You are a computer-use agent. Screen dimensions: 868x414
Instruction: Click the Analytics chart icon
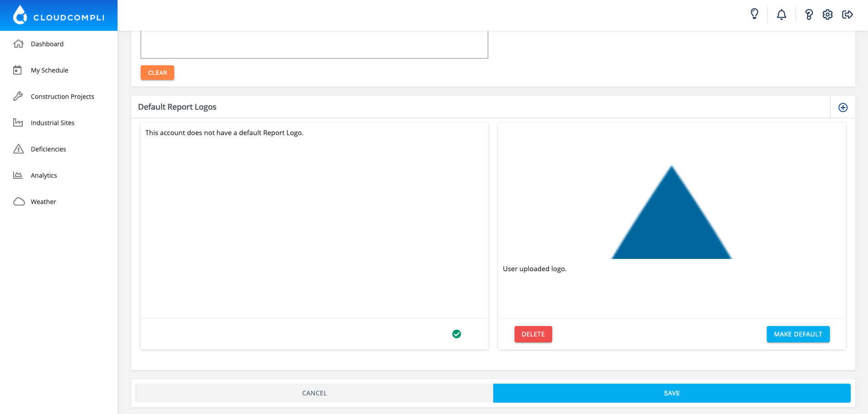(x=18, y=175)
